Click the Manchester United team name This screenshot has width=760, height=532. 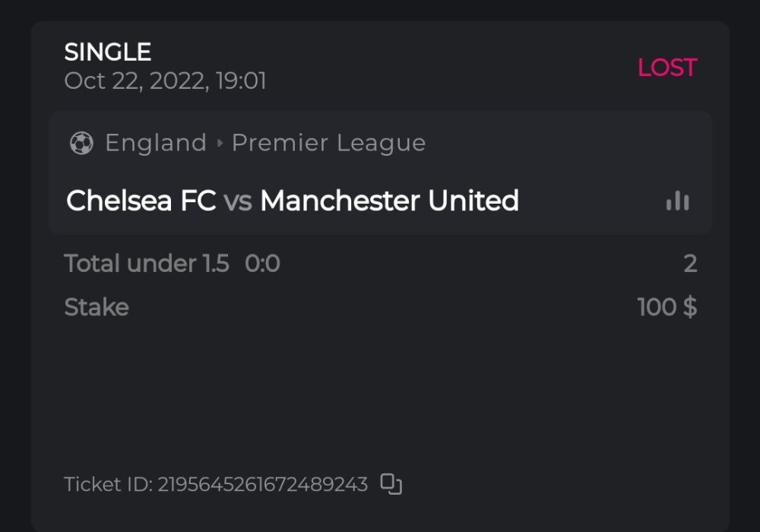point(389,201)
